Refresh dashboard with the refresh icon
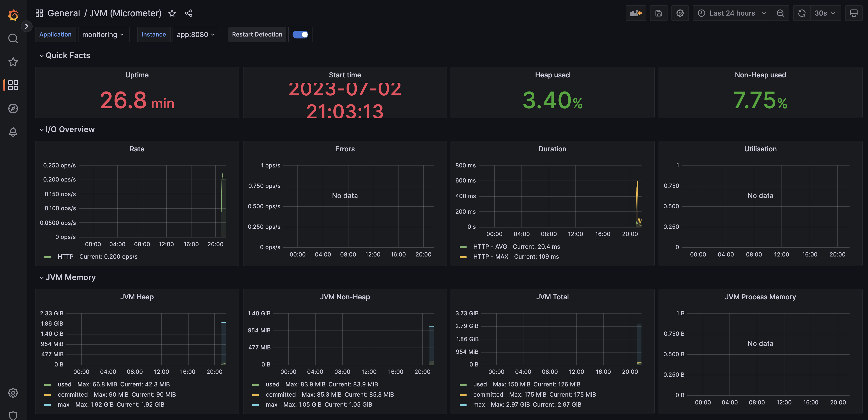868x420 pixels. pyautogui.click(x=802, y=13)
